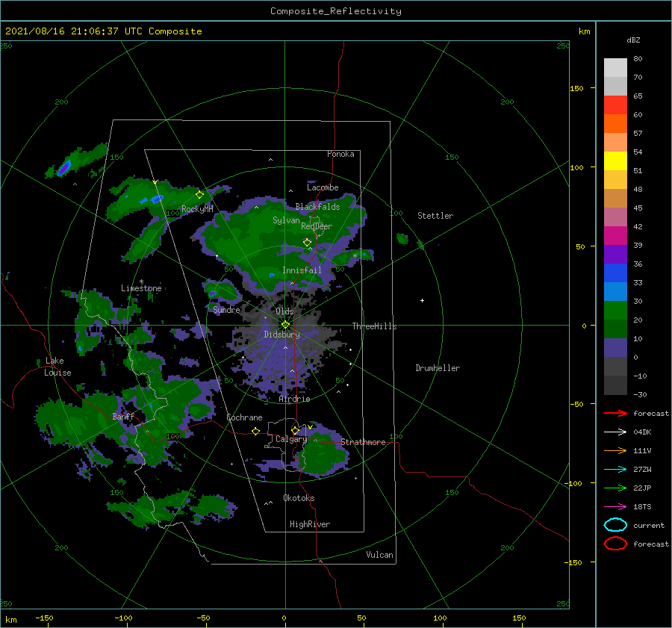This screenshot has height=628, width=672.
Task: Select the 65 dBZ red swatch
Action: 615,105
